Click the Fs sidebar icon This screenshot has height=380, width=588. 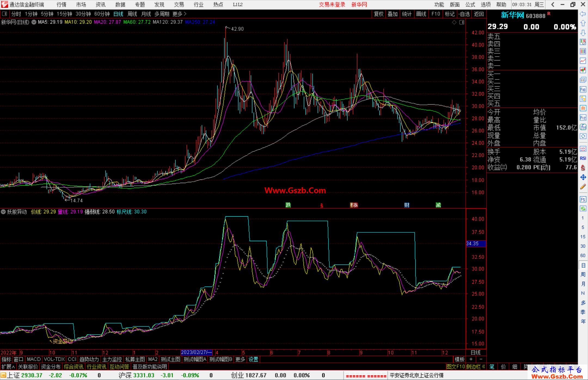(583, 199)
